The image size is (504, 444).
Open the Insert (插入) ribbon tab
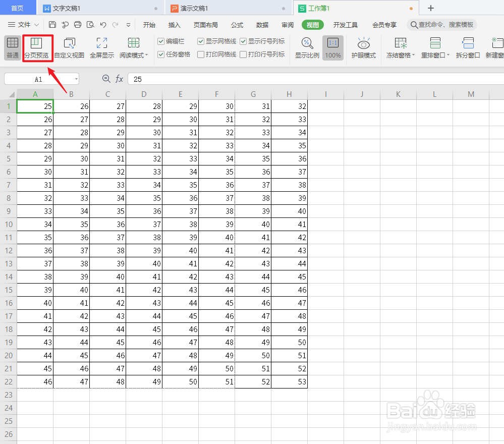click(x=174, y=25)
